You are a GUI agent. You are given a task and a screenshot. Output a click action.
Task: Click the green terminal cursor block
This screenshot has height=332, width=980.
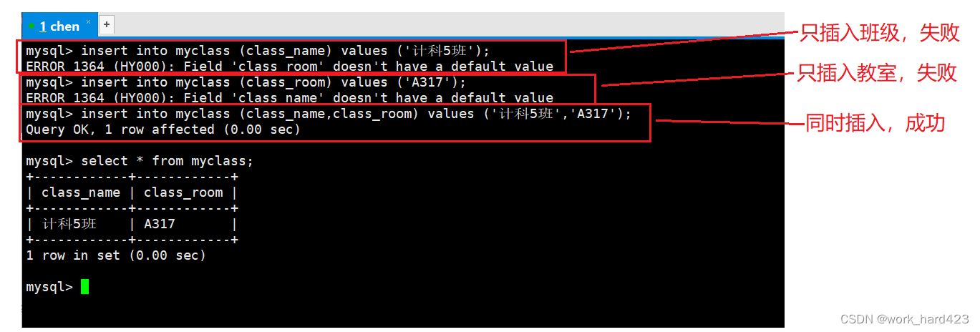coord(85,287)
